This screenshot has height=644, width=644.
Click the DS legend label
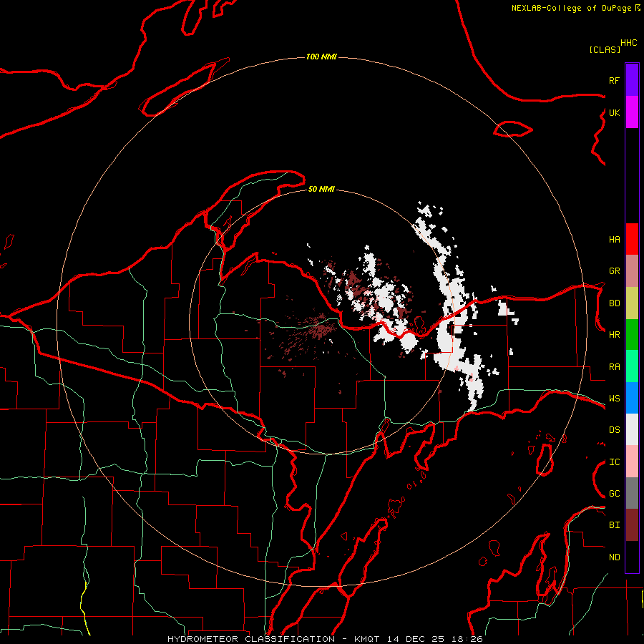click(614, 430)
